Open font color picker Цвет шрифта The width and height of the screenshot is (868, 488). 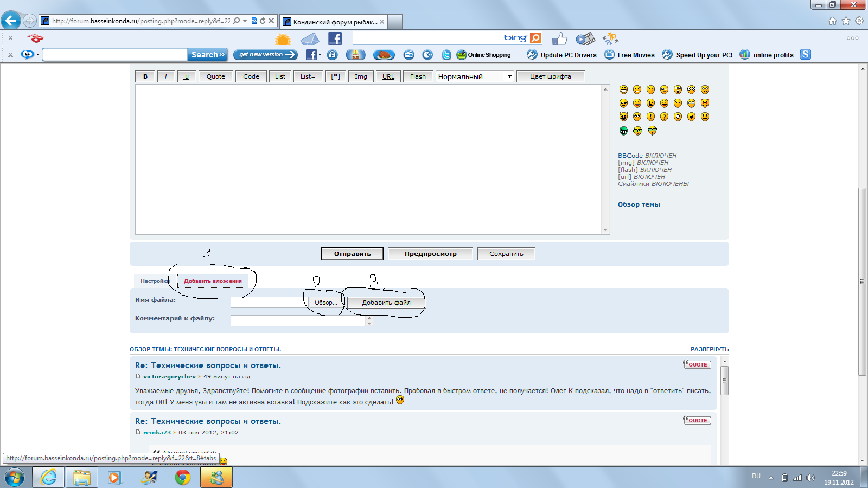click(x=551, y=76)
